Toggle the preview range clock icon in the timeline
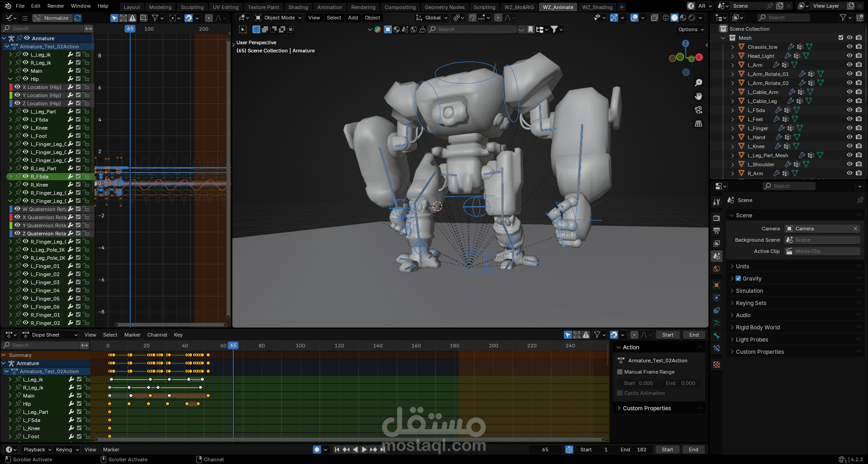The height and width of the screenshot is (464, 868). coord(569,450)
